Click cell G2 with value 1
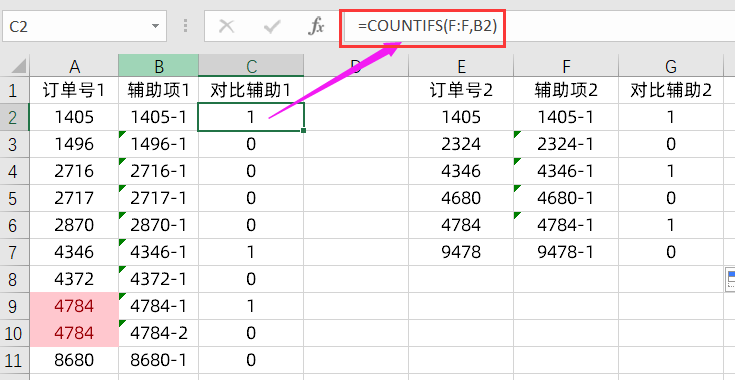Image resolution: width=735 pixels, height=380 pixels. pos(671,117)
